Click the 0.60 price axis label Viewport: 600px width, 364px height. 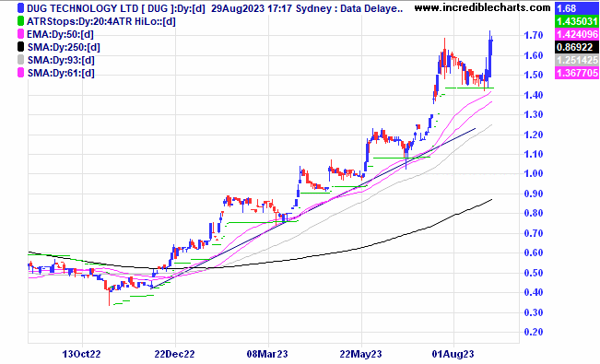click(533, 252)
